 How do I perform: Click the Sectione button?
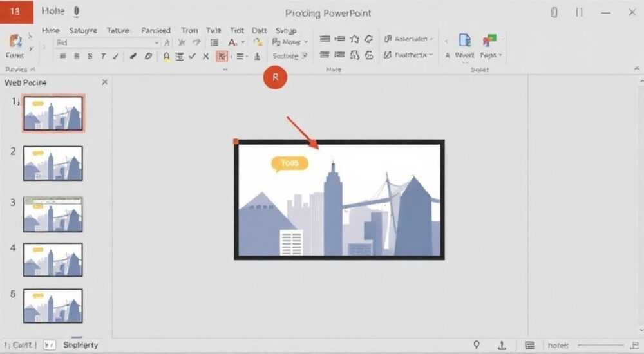[x=290, y=56]
